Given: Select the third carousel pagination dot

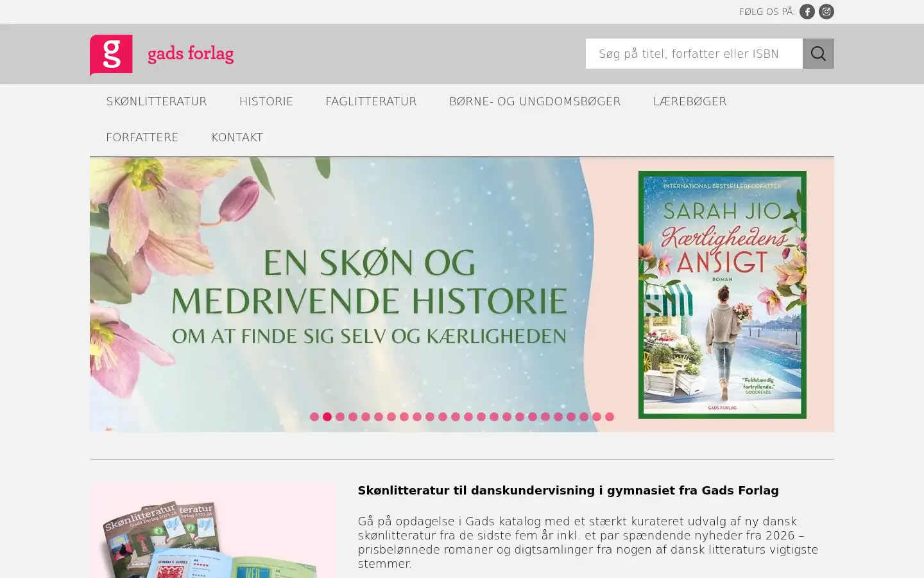Looking at the screenshot, I should [x=340, y=417].
